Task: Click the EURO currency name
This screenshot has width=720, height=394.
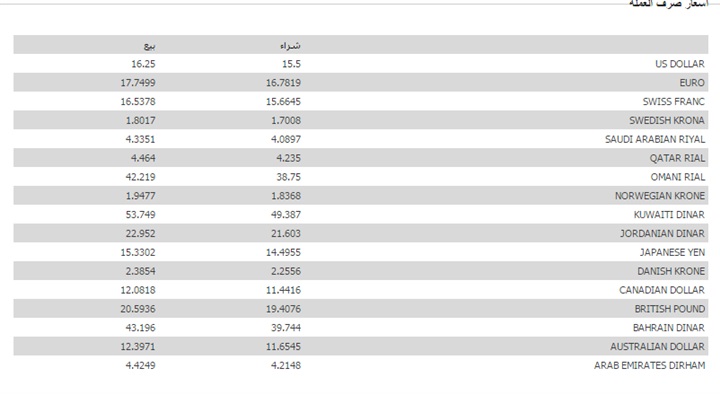Action: [692, 83]
